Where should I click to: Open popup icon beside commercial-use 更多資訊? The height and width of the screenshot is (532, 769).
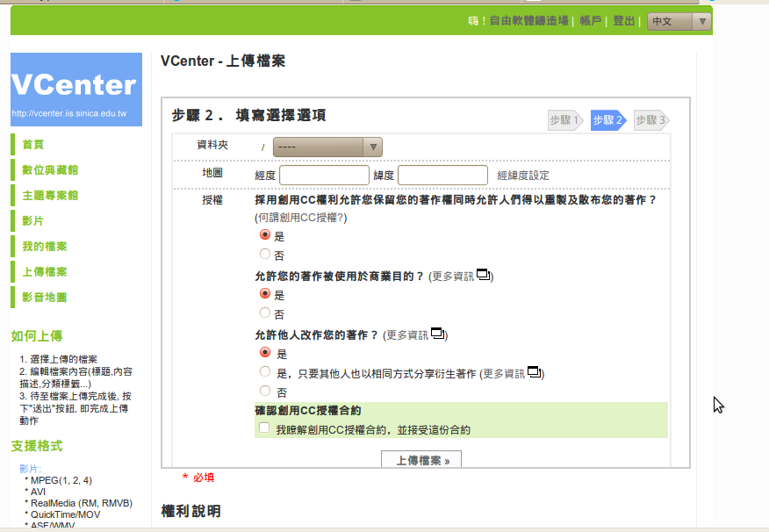coord(484,275)
